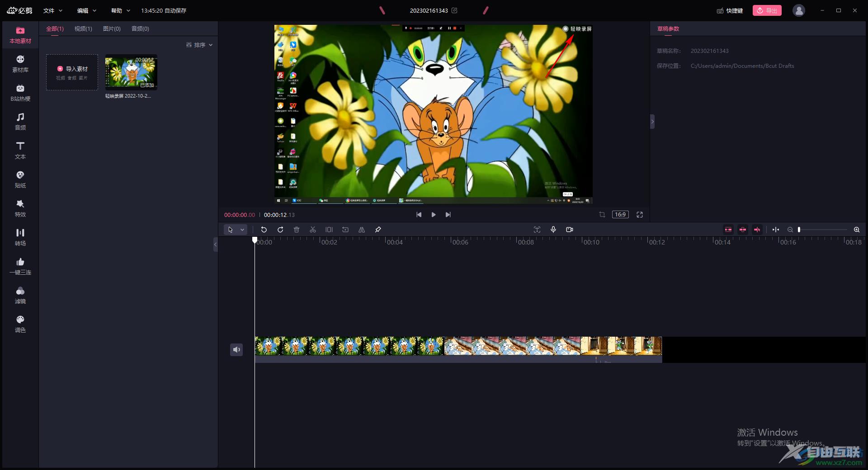Open the 一键三连 panel
Screen dimensions: 868x470
(20, 267)
